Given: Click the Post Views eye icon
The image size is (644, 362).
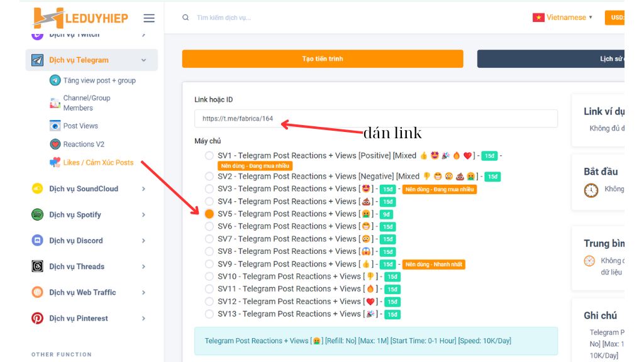Looking at the screenshot, I should click(x=55, y=126).
